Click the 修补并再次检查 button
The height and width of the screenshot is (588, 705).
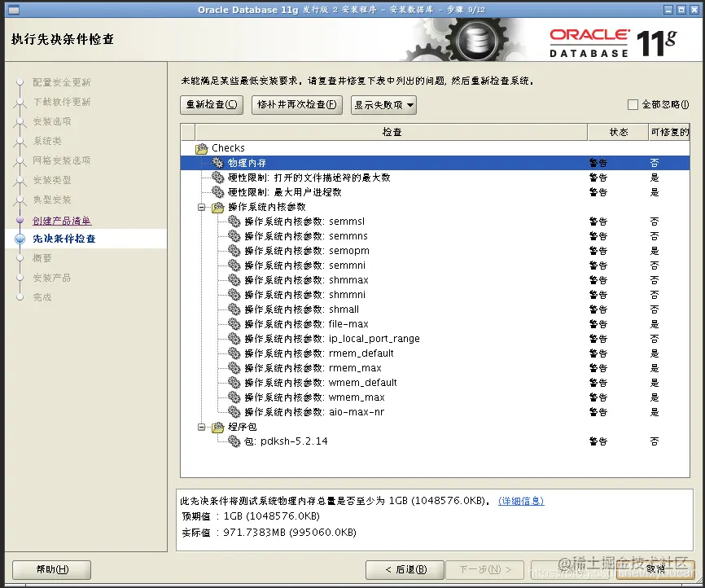click(297, 105)
